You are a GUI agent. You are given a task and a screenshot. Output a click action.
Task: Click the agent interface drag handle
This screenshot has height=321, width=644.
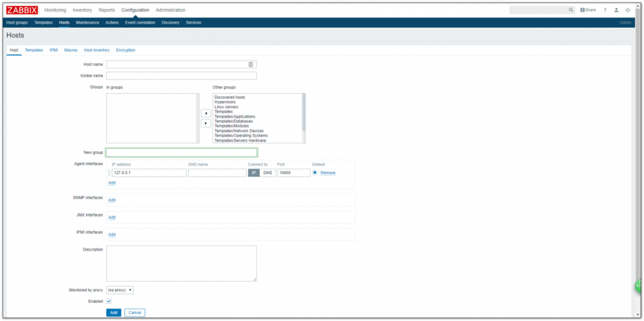(x=109, y=173)
